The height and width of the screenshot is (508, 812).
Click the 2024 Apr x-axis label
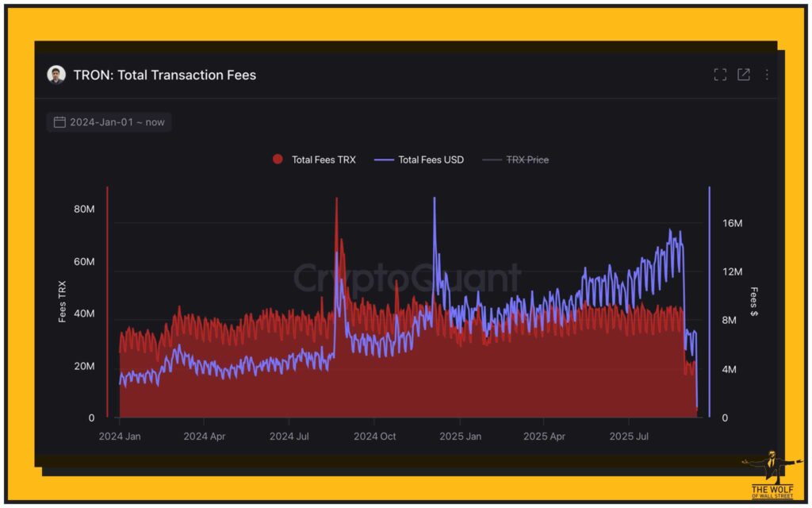point(204,437)
